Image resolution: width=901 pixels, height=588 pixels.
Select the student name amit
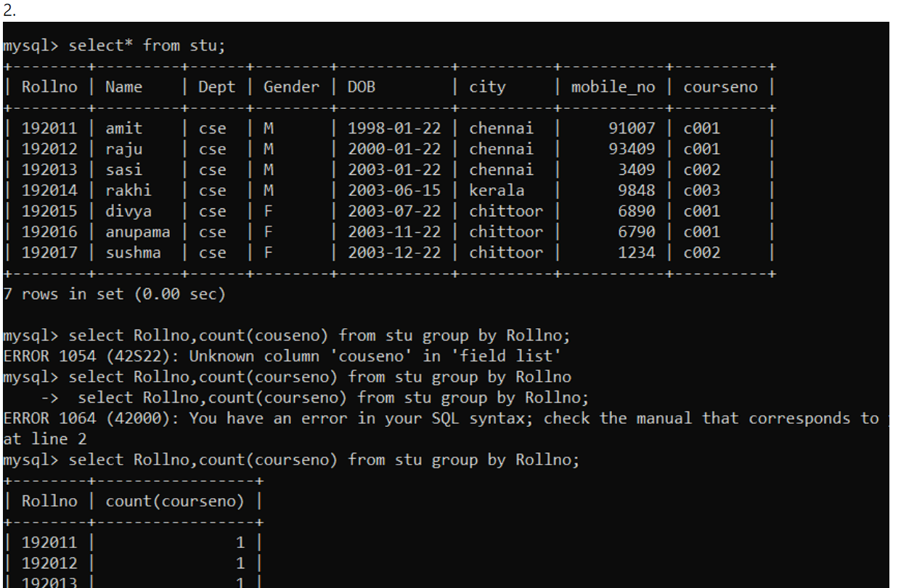pyautogui.click(x=123, y=128)
